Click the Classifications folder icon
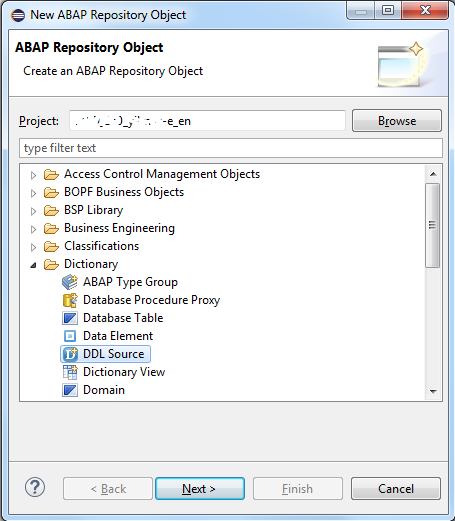The image size is (455, 521). 51,246
